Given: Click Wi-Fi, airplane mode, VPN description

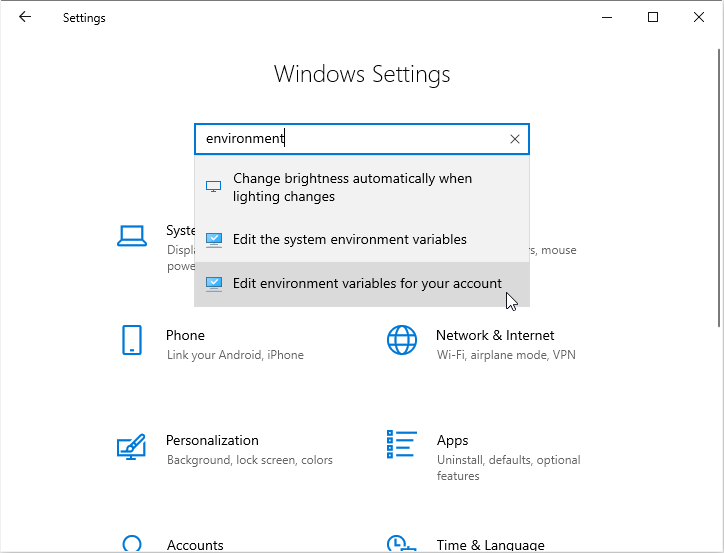Looking at the screenshot, I should 506,355.
